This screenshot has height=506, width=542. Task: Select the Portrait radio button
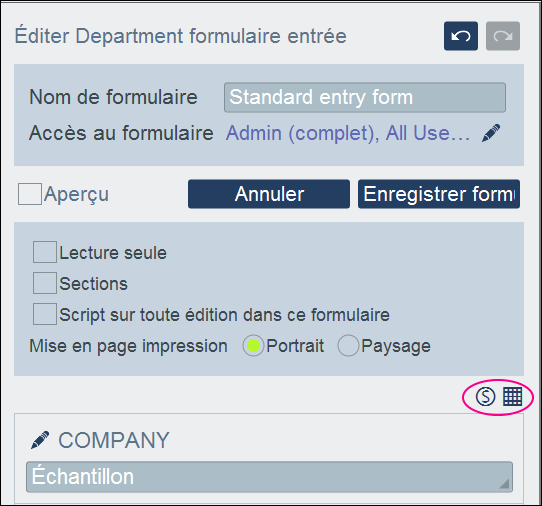click(253, 346)
